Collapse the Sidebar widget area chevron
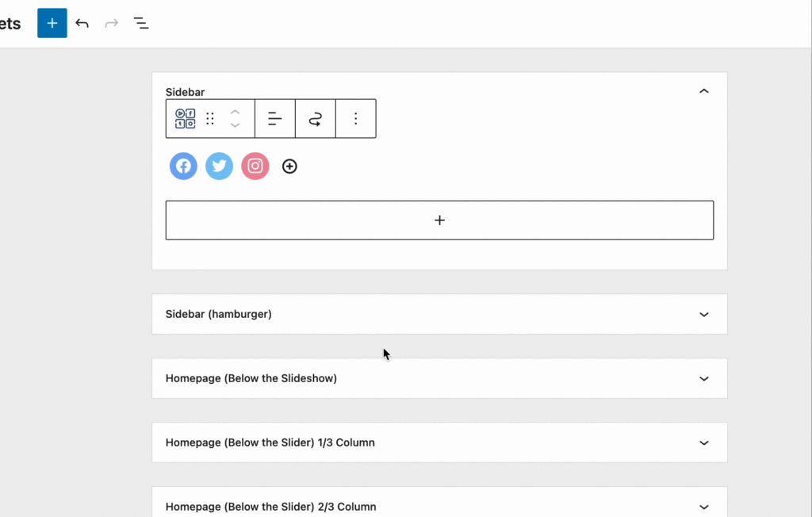The height and width of the screenshot is (517, 812). [703, 91]
